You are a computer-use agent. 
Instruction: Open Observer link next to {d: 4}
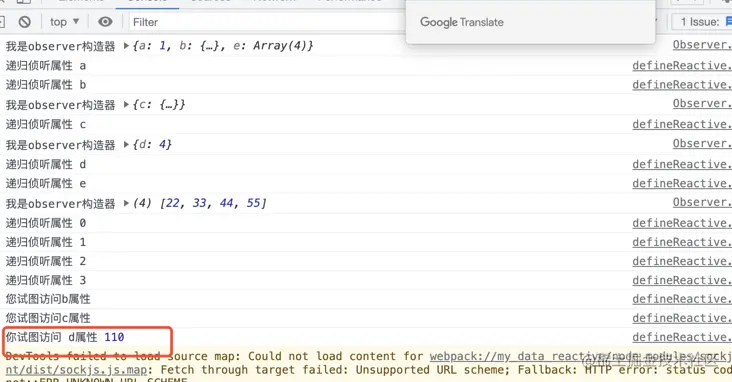coord(702,143)
